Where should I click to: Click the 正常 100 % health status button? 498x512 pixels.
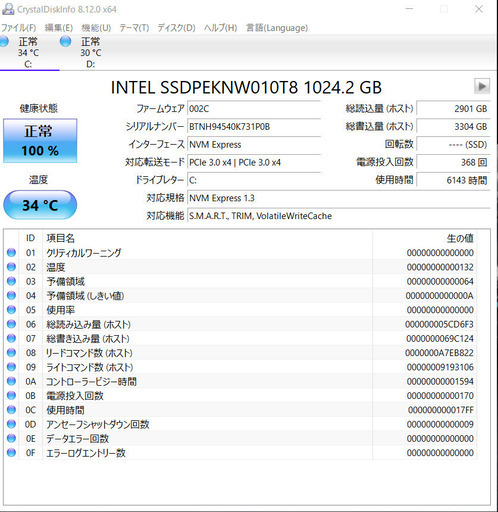tap(40, 141)
